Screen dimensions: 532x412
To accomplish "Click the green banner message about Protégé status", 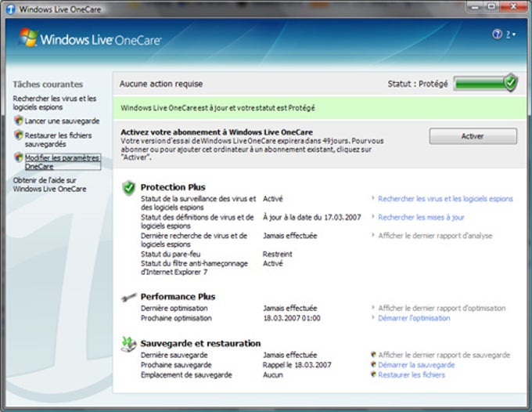I will click(x=217, y=108).
